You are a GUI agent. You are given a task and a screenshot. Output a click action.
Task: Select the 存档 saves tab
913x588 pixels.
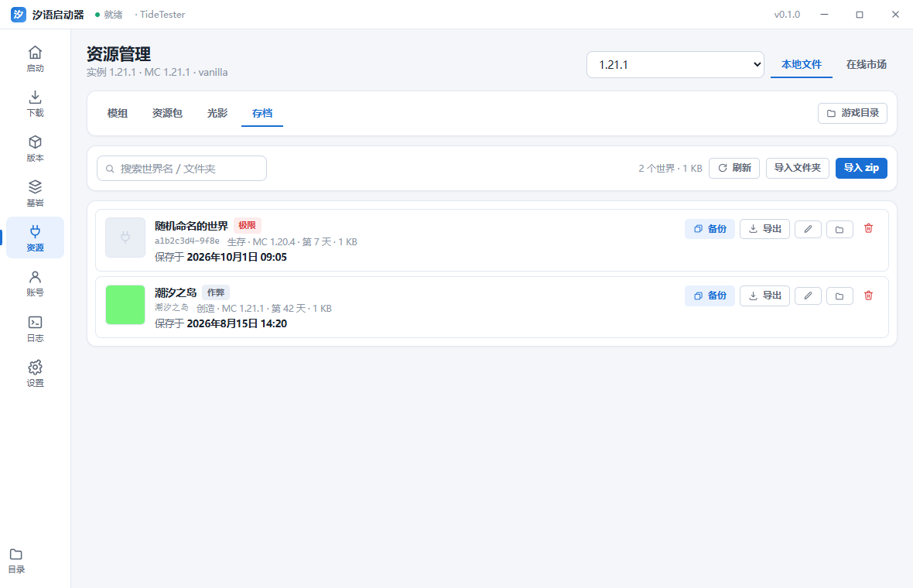point(262,113)
